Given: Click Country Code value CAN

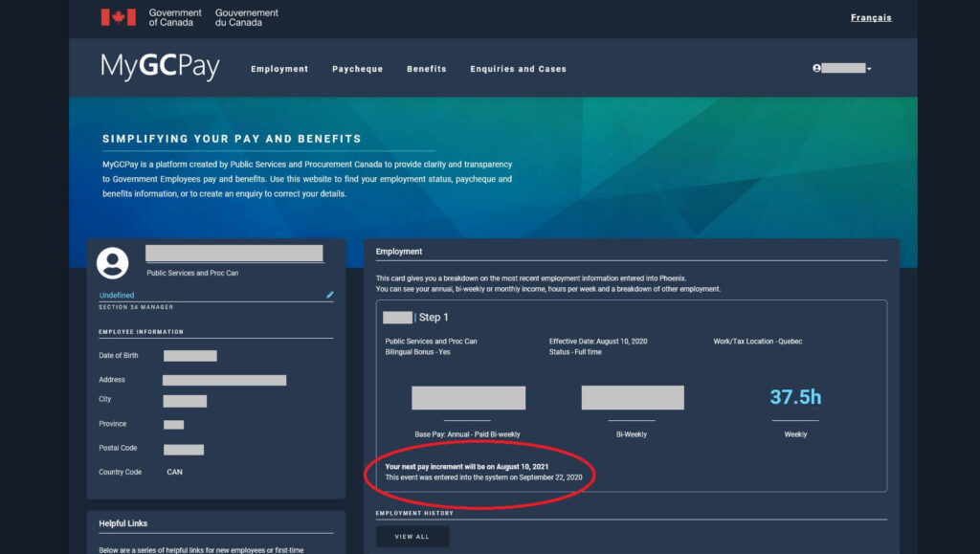Looking at the screenshot, I should [174, 472].
